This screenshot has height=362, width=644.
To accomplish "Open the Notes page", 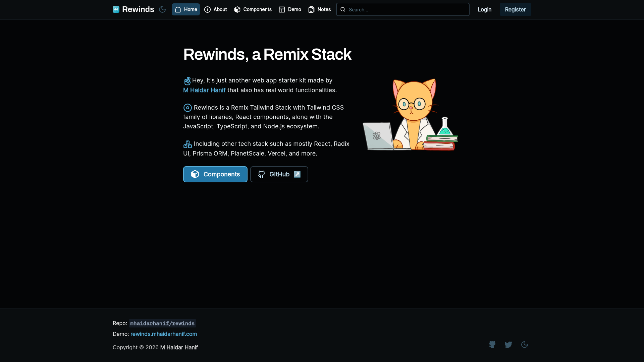I will click(x=320, y=9).
